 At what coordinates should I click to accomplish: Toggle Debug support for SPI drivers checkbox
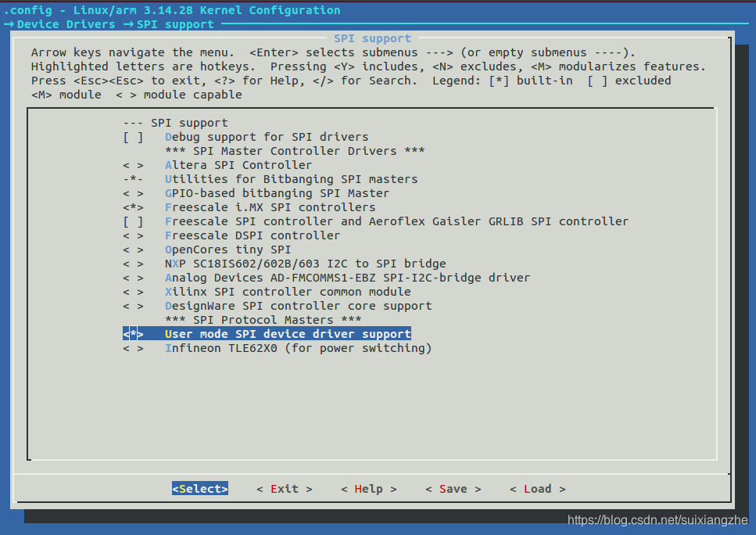coord(133,138)
